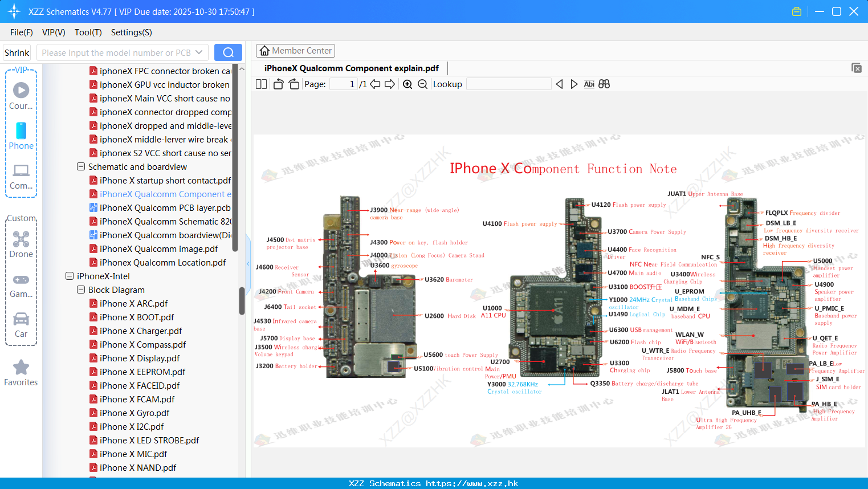The height and width of the screenshot is (489, 868).
Task: Click the blue search button
Action: [x=228, y=52]
